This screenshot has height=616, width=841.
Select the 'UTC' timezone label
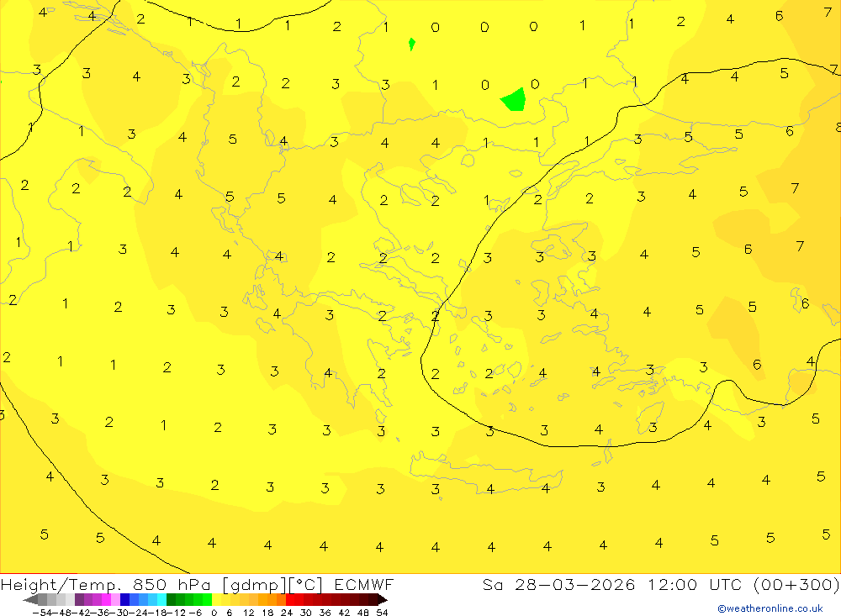click(725, 584)
